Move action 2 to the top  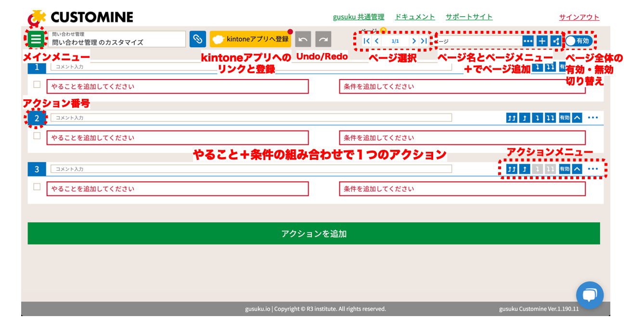tap(512, 118)
